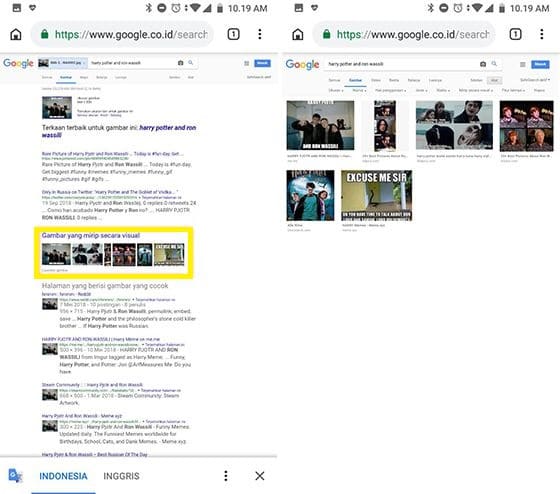Tap the Google Translate icon in bottom bar
Image resolution: width=560 pixels, height=494 pixels.
15,475
